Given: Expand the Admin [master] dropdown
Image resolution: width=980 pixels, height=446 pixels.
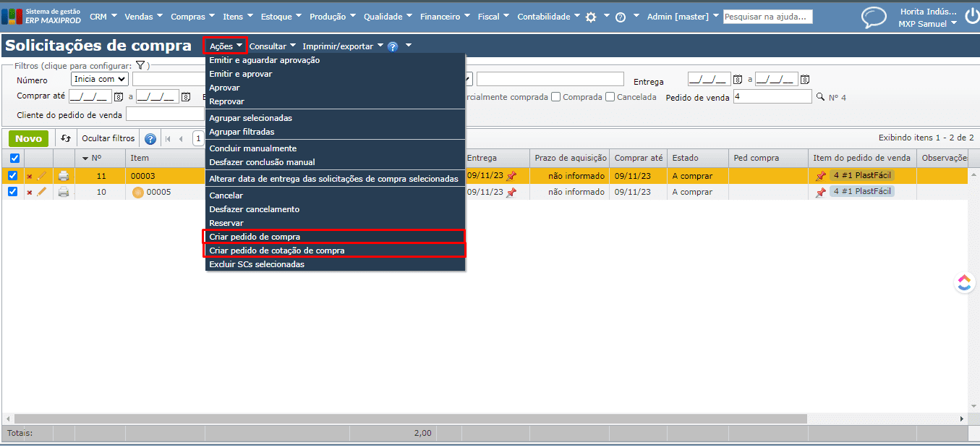Looking at the screenshot, I should coord(683,17).
